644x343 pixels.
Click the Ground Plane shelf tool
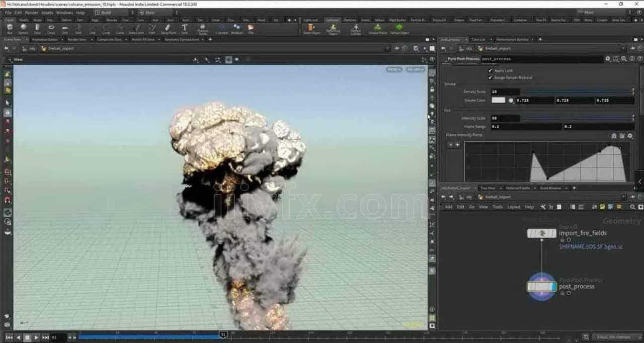tap(377, 29)
